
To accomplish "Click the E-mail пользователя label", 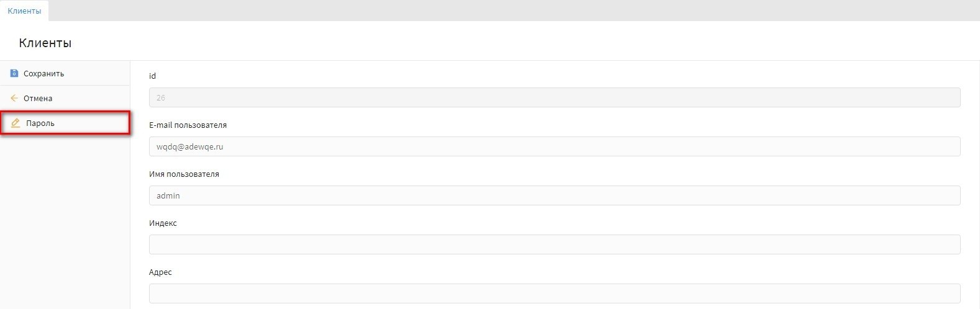I will 188,125.
